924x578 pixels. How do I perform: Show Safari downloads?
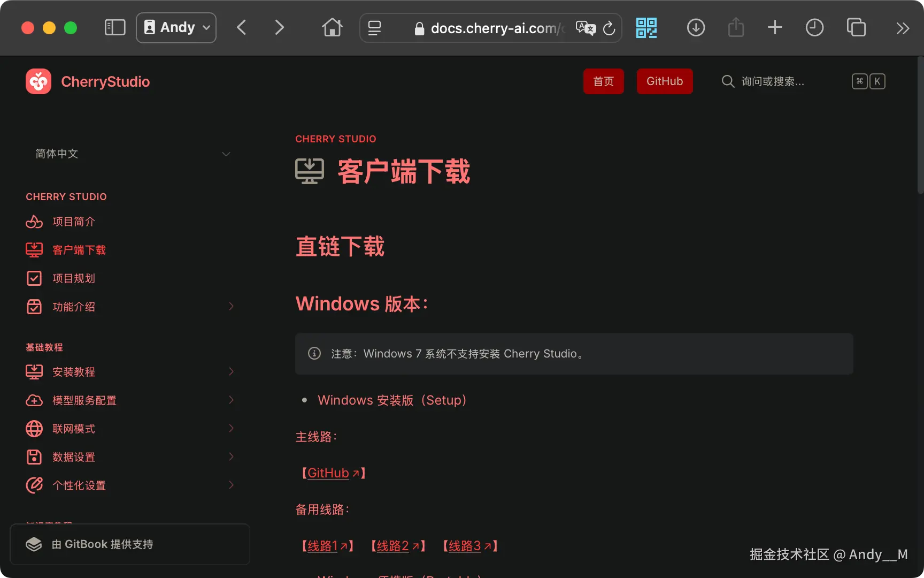click(696, 28)
